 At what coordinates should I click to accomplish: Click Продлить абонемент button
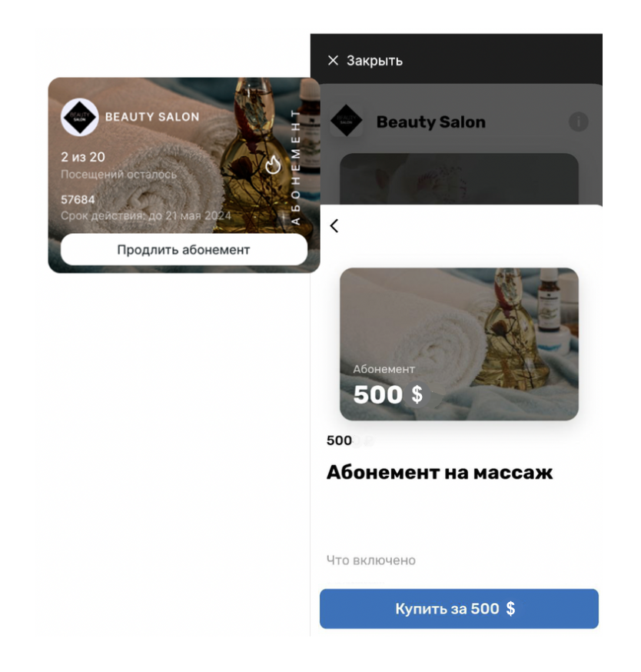click(x=184, y=249)
